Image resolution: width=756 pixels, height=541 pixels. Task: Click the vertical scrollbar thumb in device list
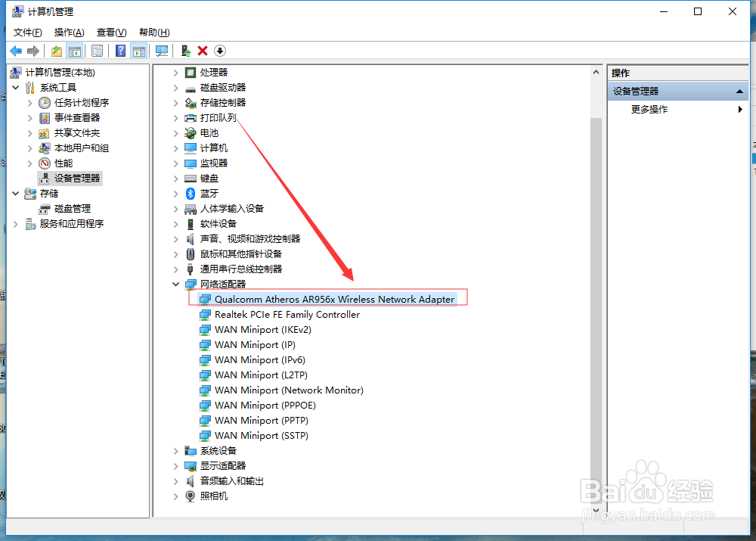point(596,309)
